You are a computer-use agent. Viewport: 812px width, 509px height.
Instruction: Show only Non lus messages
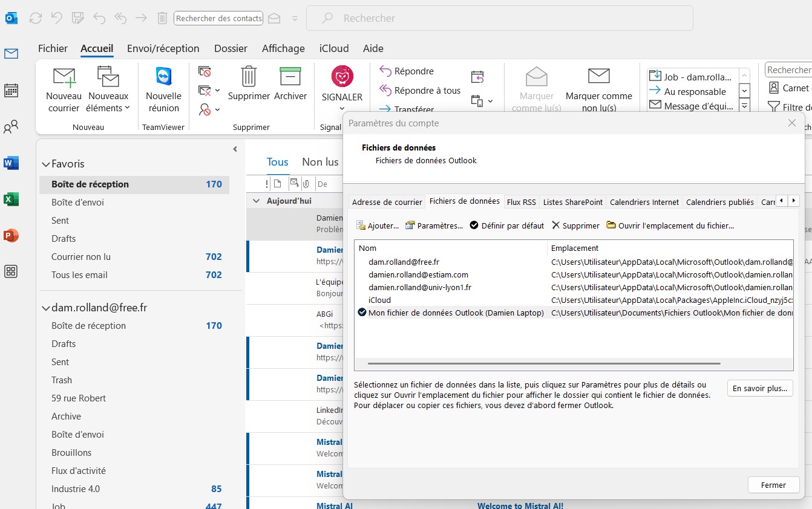pyautogui.click(x=320, y=162)
